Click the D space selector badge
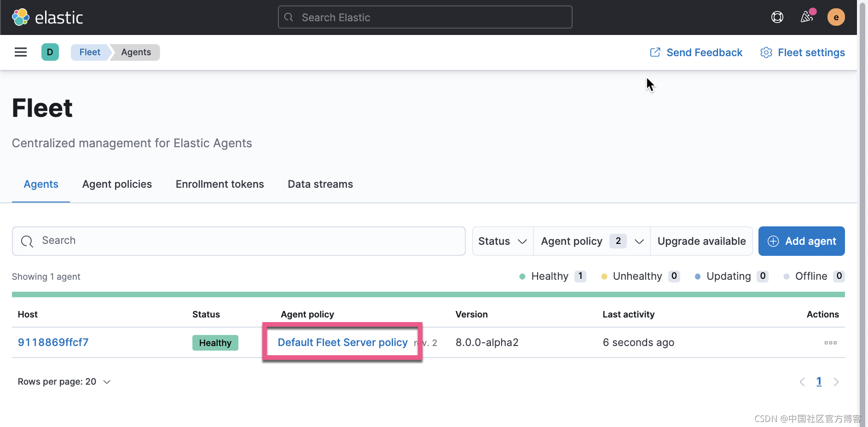 pos(50,52)
